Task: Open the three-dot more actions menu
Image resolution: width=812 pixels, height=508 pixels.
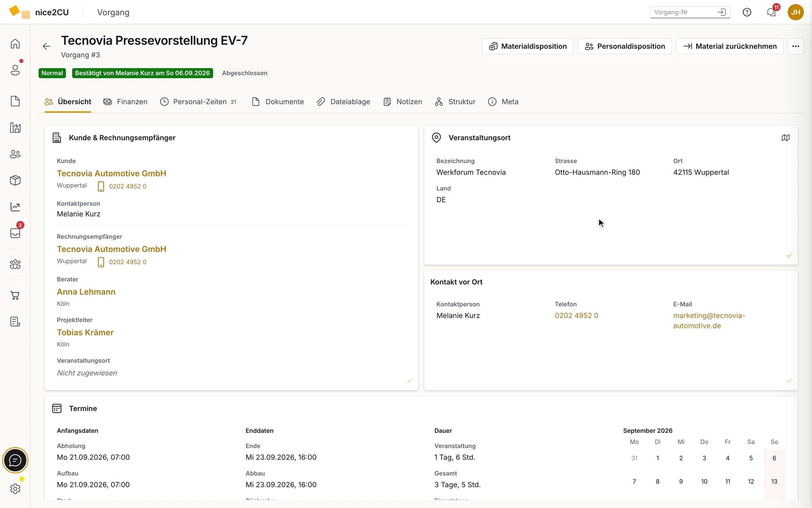Action: (796, 46)
